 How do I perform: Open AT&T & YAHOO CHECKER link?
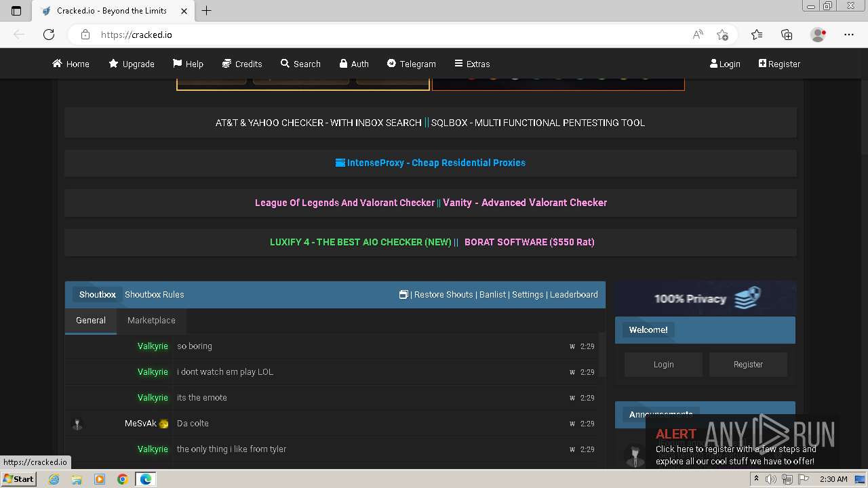(319, 123)
